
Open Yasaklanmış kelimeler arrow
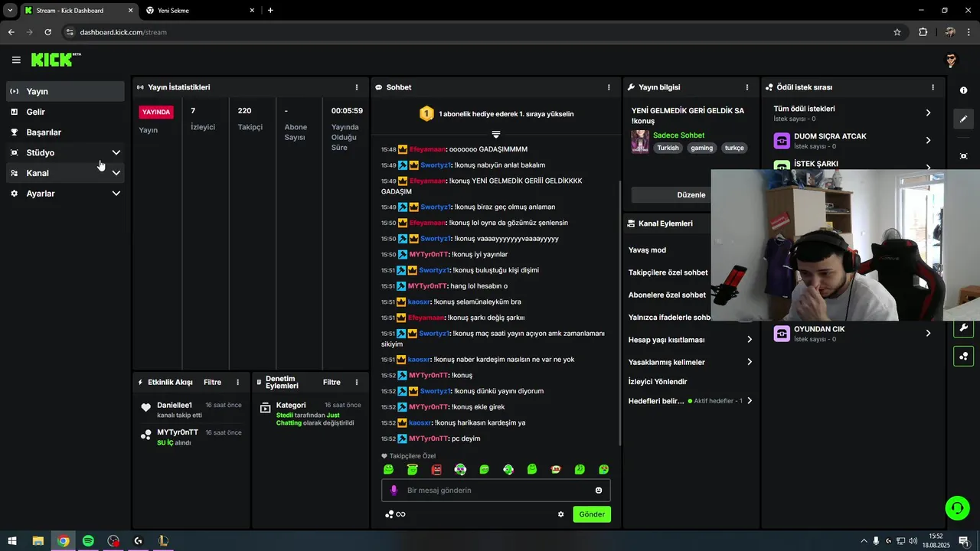750,362
